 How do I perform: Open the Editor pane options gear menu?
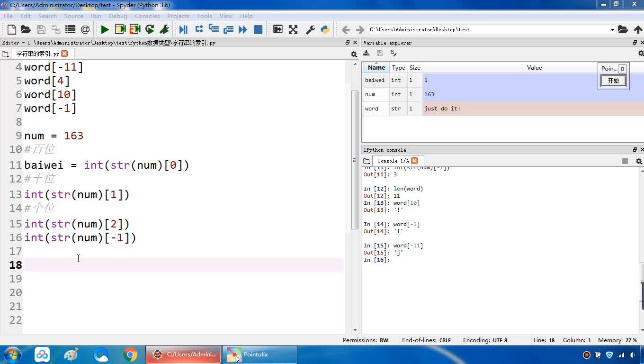click(x=353, y=54)
